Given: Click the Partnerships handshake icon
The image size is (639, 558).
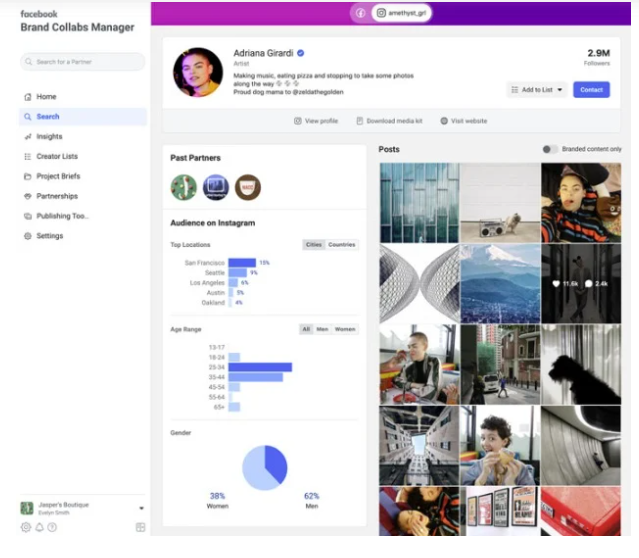Looking at the screenshot, I should (x=28, y=196).
